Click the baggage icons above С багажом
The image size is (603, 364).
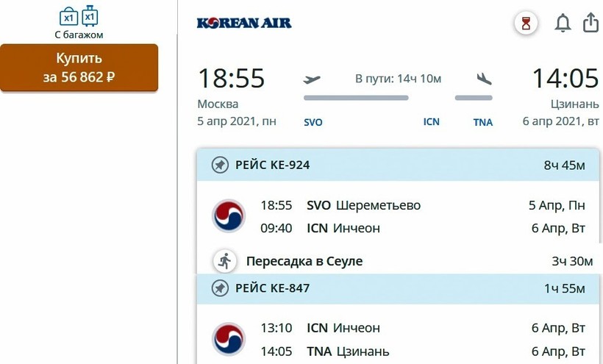pos(78,16)
